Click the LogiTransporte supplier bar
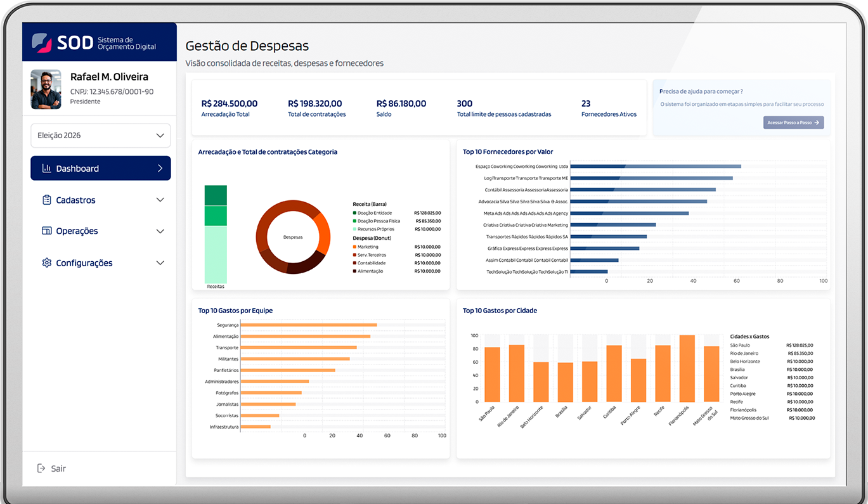Image resolution: width=868 pixels, height=504 pixels. [x=652, y=178]
